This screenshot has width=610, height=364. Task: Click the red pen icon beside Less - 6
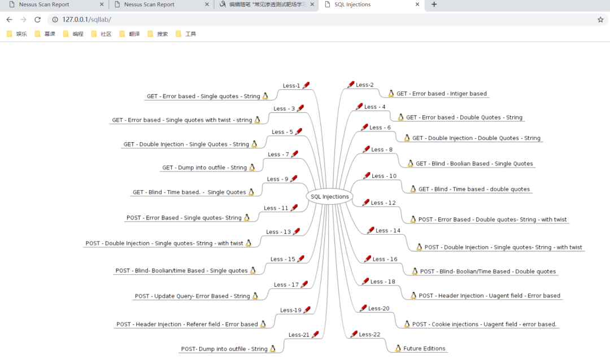point(364,127)
